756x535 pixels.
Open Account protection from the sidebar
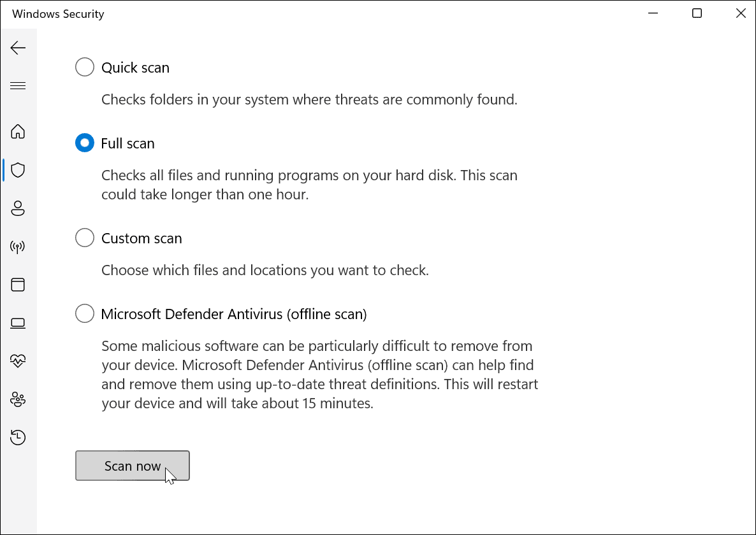click(x=18, y=208)
